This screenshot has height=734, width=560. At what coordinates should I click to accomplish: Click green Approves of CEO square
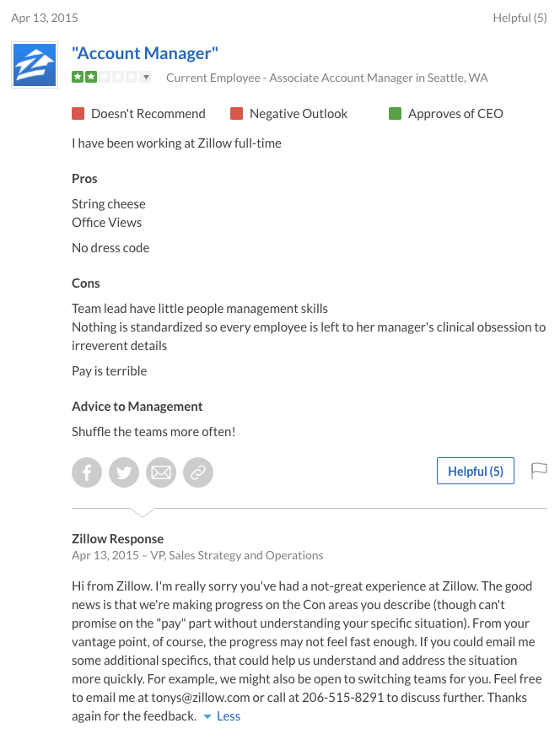(396, 114)
